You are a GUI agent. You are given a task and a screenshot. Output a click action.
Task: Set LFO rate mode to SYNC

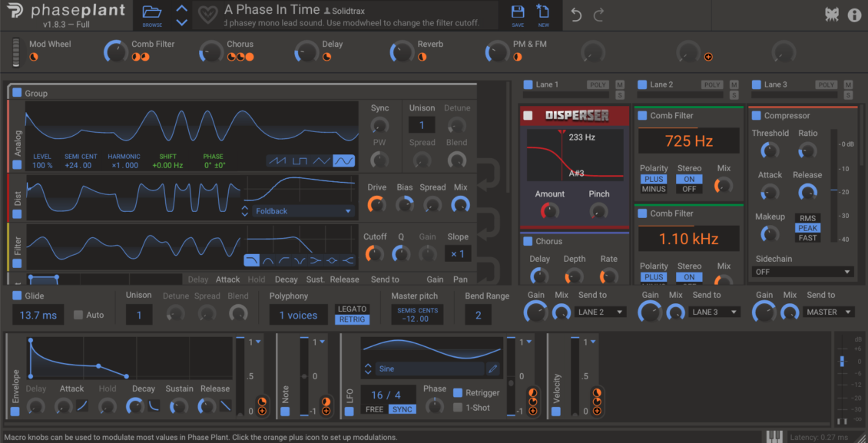point(402,410)
